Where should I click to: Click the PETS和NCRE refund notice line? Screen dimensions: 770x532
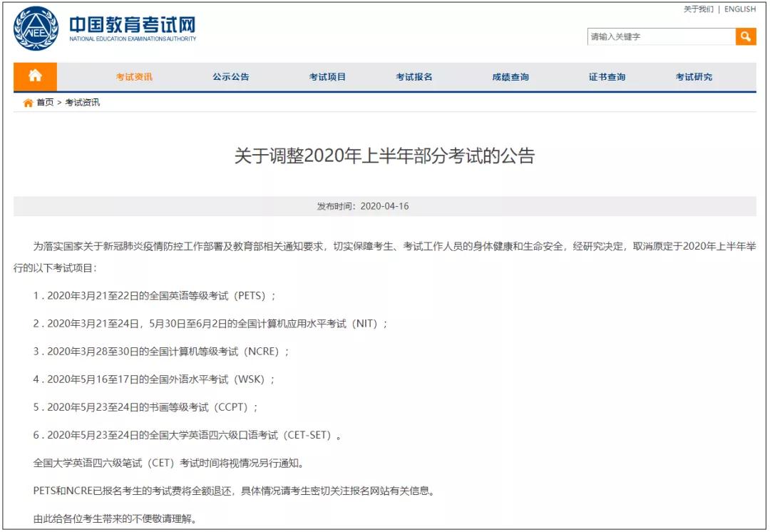(x=235, y=491)
